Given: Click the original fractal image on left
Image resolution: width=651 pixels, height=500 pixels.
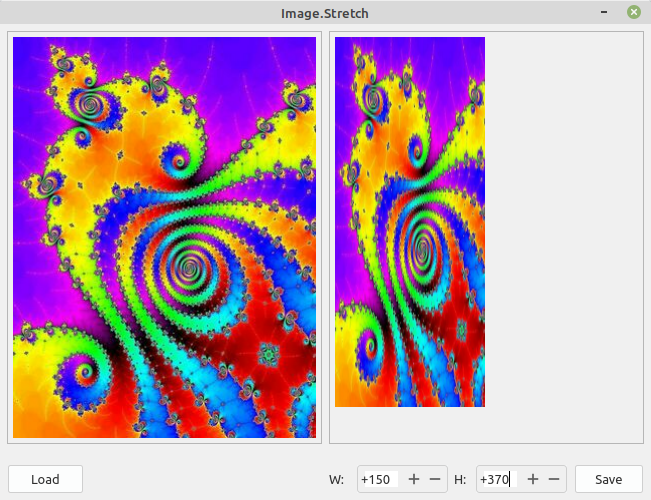Looking at the screenshot, I should [164, 238].
